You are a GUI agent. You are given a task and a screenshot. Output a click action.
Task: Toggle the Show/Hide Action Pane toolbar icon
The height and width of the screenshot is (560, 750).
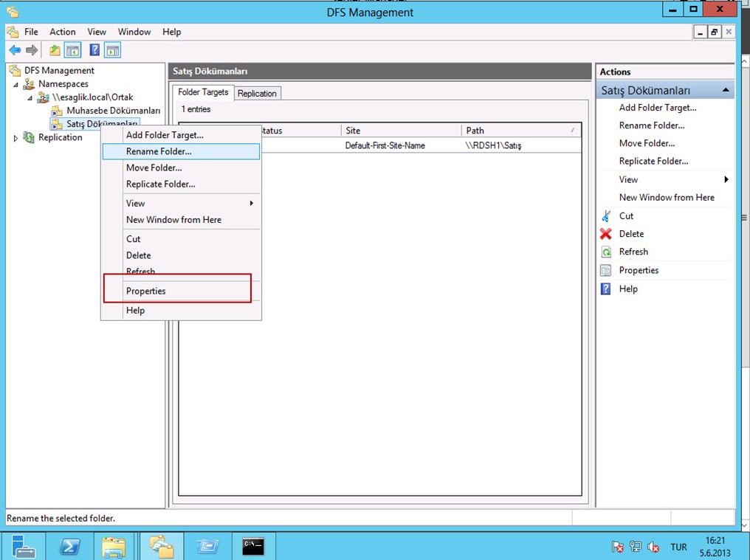(113, 49)
